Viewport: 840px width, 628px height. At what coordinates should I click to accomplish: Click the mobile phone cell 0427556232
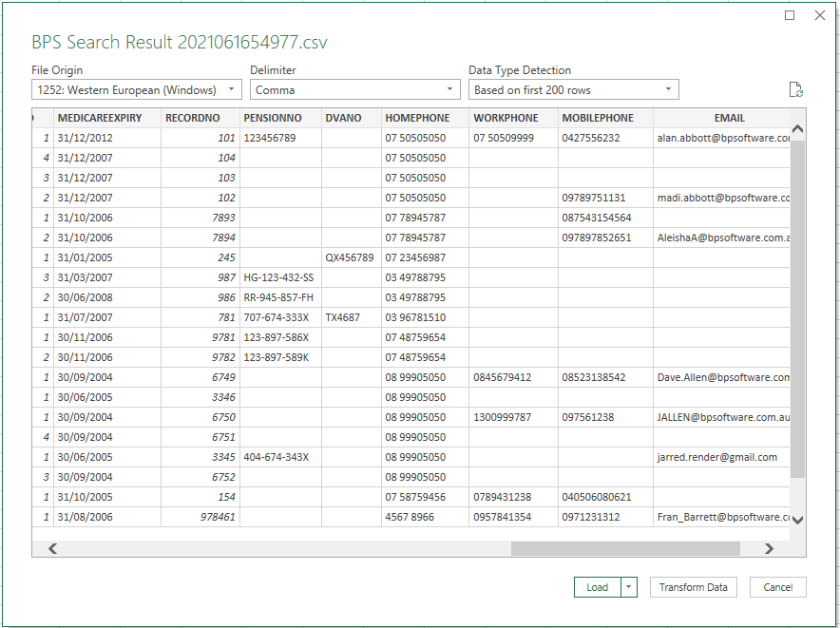point(605,138)
